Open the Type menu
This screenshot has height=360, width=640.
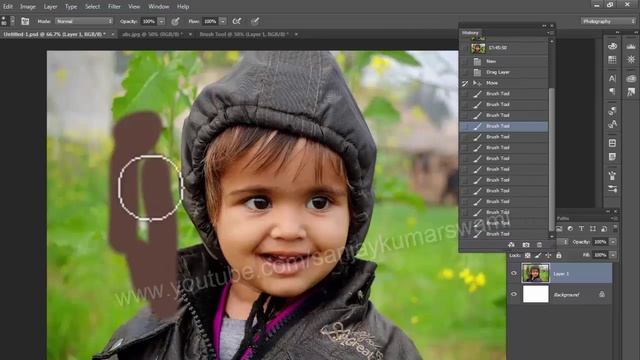[71, 7]
